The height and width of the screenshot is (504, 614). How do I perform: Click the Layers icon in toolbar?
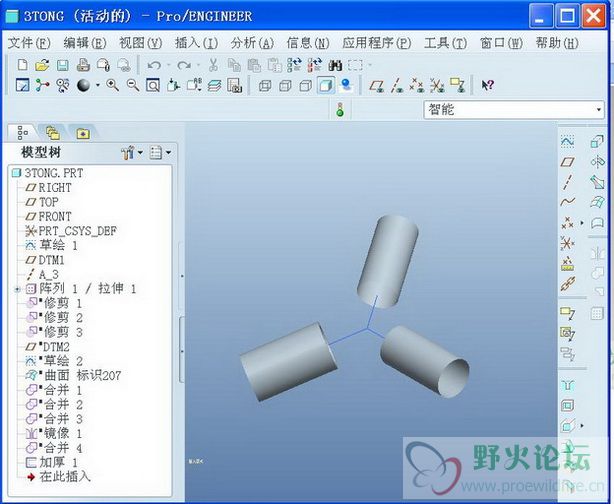[214, 85]
